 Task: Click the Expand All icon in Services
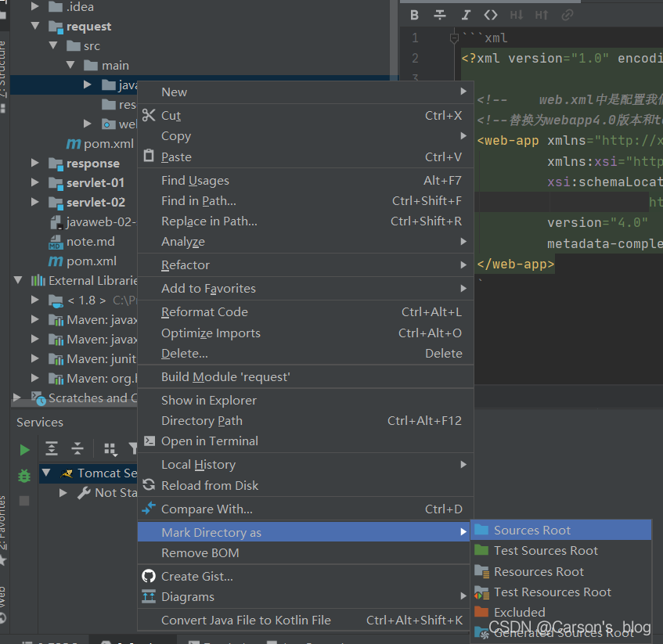[52, 448]
